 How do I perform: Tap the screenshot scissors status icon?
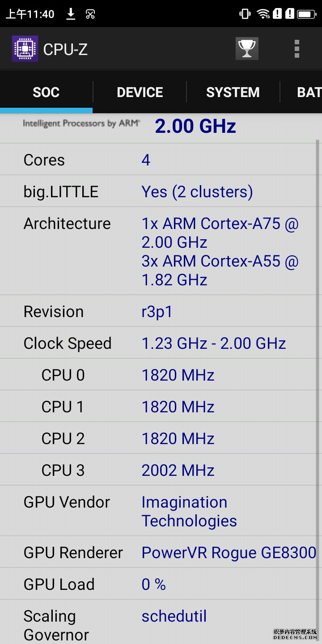pos(90,14)
